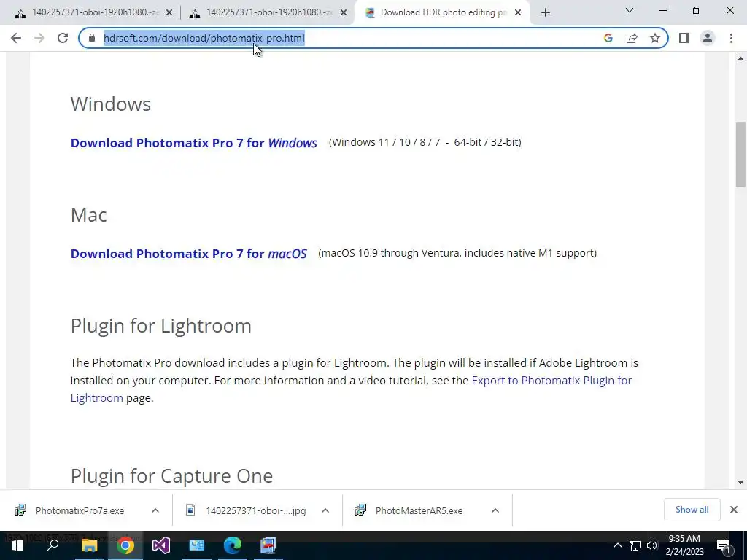Show hidden system tray icons
The width and height of the screenshot is (747, 560).
click(617, 545)
